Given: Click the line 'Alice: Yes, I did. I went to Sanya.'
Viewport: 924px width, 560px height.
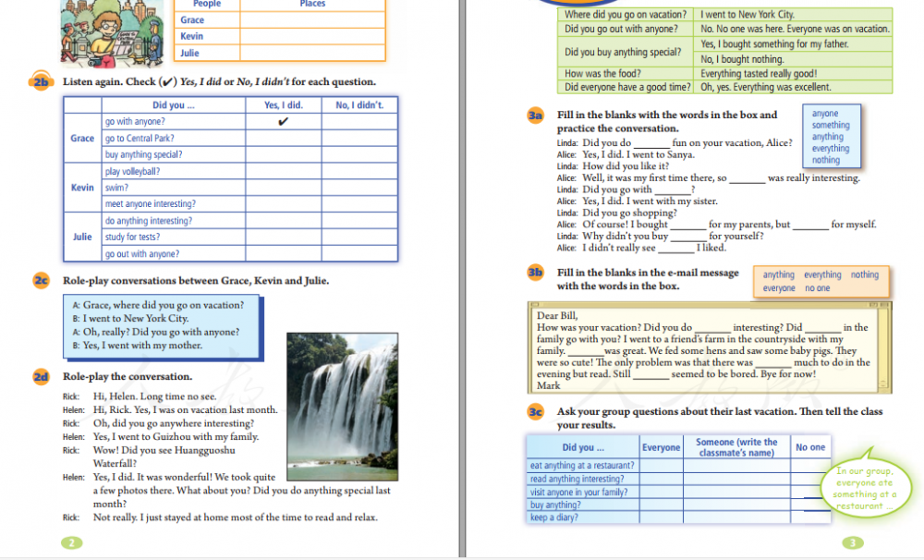Looking at the screenshot, I should pyautogui.click(x=626, y=154).
